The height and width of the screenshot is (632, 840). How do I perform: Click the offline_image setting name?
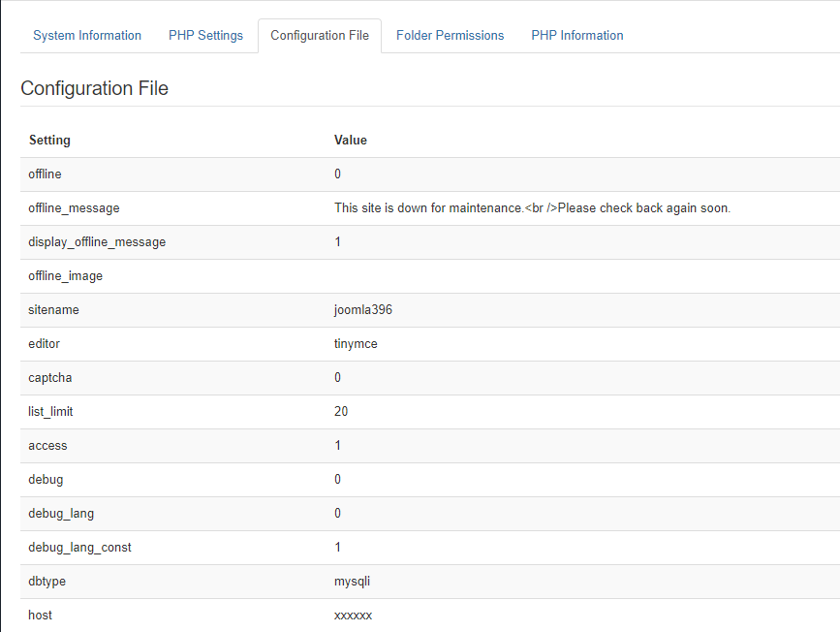click(x=65, y=276)
